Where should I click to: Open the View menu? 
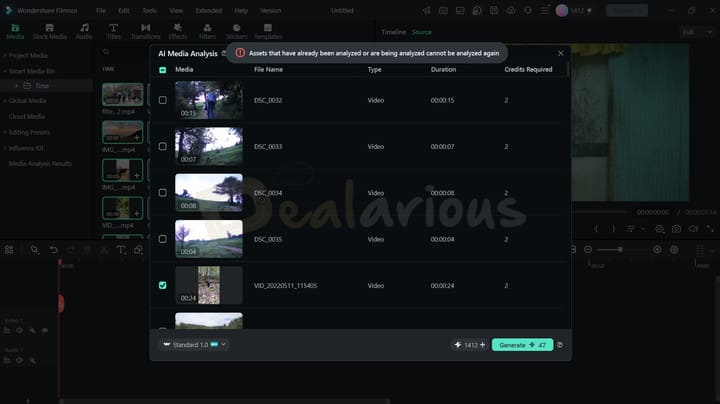coord(176,11)
